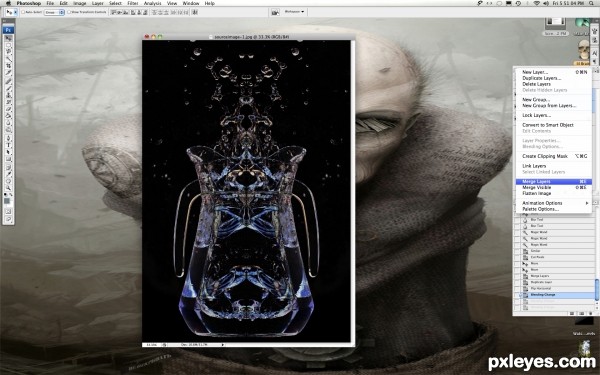Image resolution: width=600 pixels, height=375 pixels.
Task: Set history brush source to Merge Layers state
Action: pyautogui.click(x=517, y=276)
